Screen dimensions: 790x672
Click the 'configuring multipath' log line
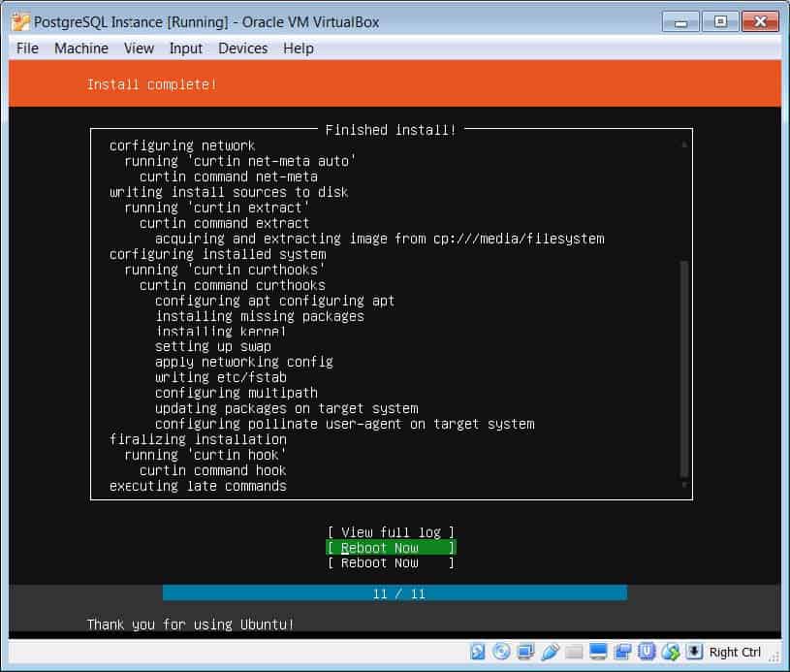coord(237,393)
